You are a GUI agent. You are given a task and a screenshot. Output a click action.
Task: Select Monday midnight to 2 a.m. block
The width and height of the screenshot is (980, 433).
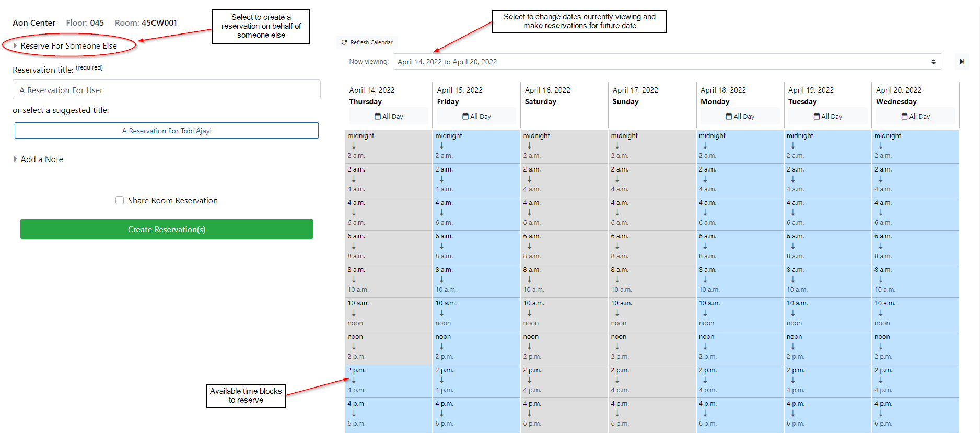pos(740,146)
